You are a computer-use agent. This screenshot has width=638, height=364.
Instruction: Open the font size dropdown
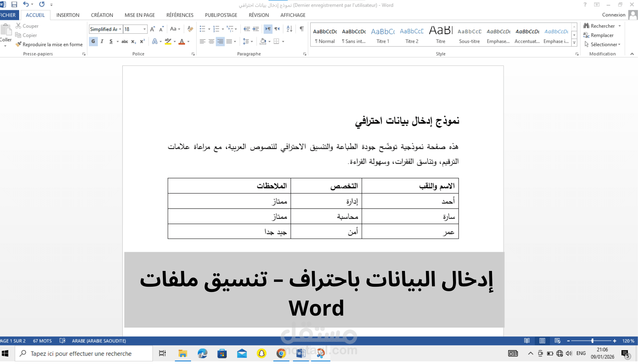click(144, 29)
